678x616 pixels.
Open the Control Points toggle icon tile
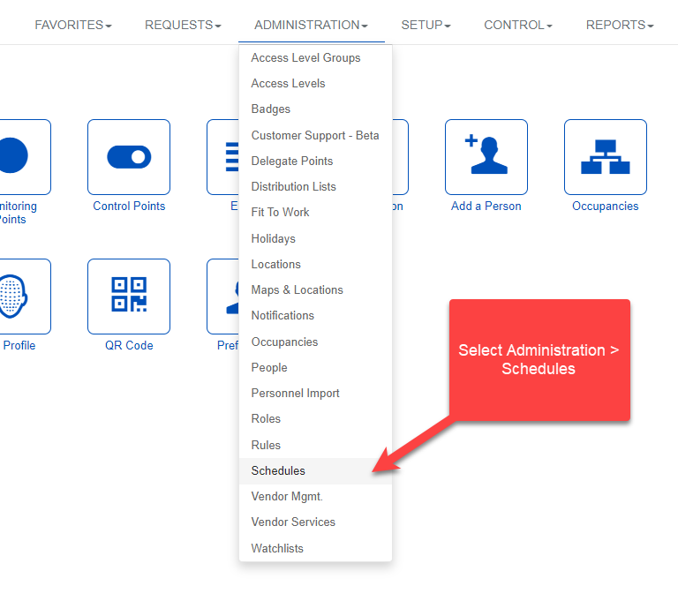(x=129, y=157)
